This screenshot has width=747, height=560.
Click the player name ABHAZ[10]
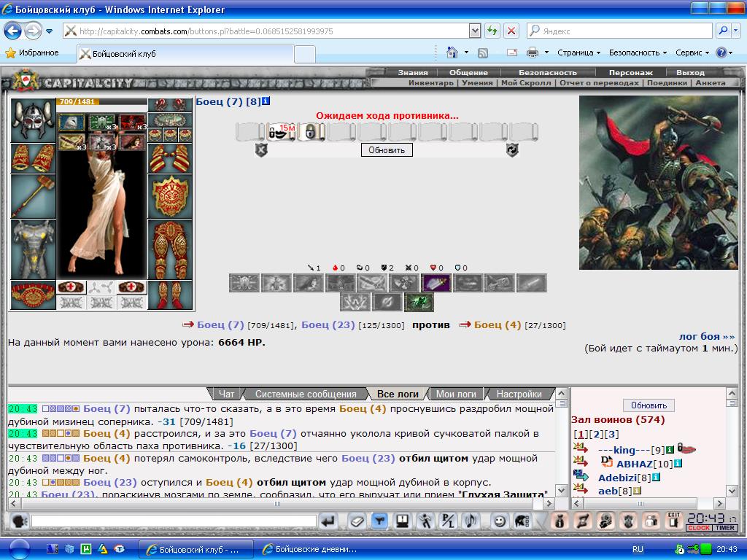(x=644, y=464)
